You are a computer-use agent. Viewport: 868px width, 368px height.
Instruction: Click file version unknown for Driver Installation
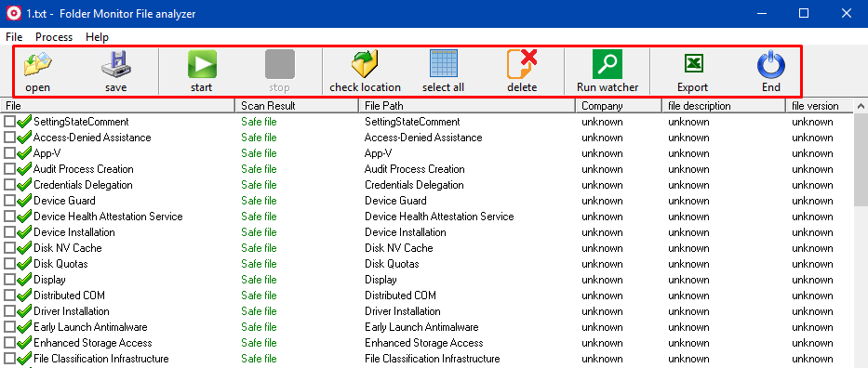pyautogui.click(x=812, y=311)
